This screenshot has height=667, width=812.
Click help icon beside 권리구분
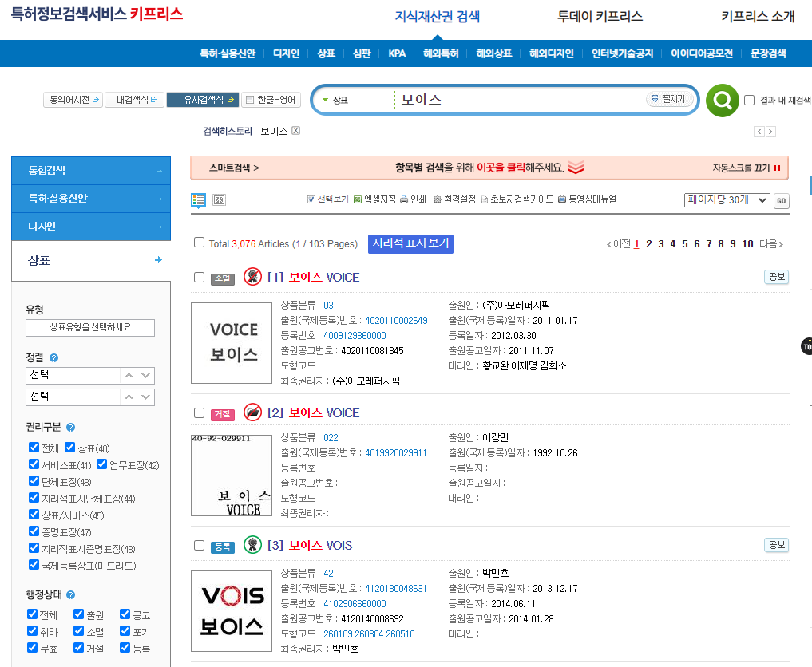coord(71,427)
